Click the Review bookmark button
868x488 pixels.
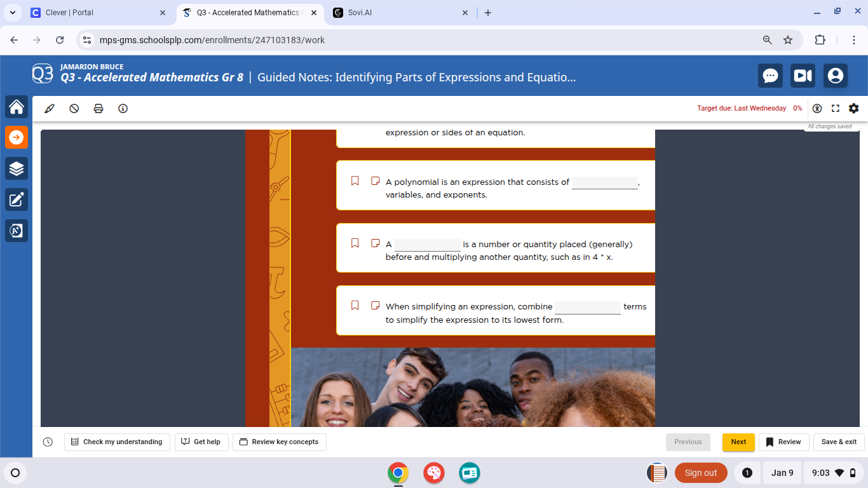click(783, 442)
